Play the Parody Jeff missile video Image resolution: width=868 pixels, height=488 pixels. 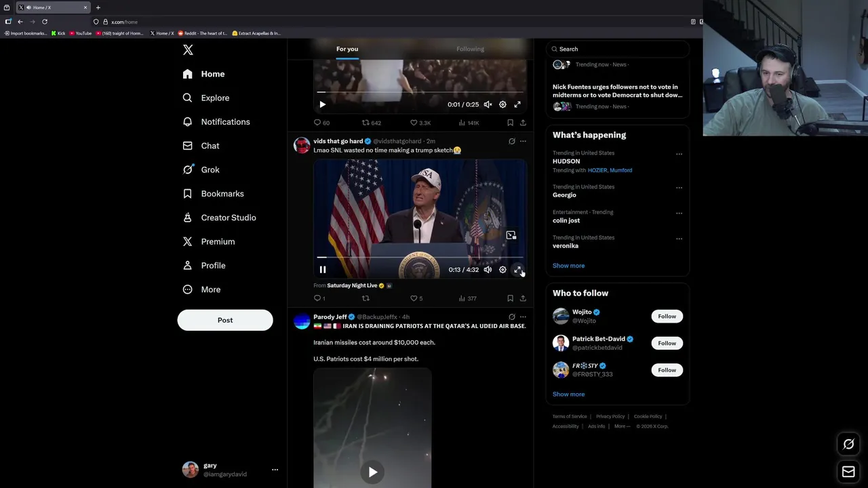[372, 472]
